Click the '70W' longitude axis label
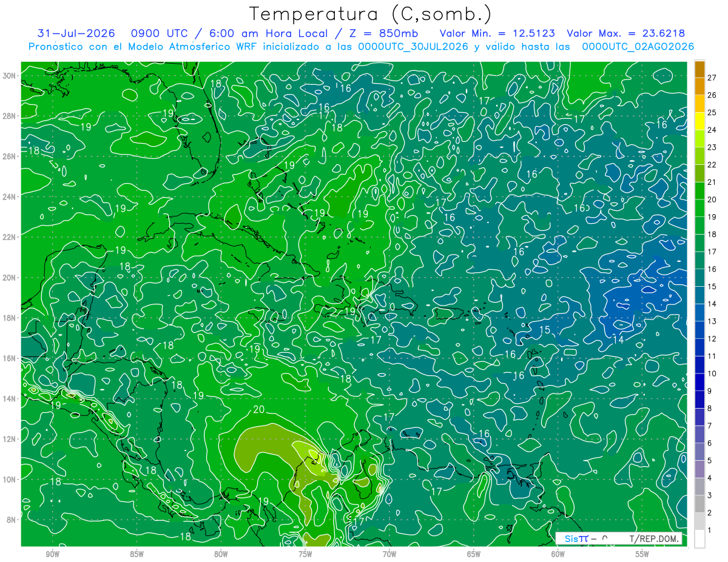728x562 pixels. (x=389, y=554)
